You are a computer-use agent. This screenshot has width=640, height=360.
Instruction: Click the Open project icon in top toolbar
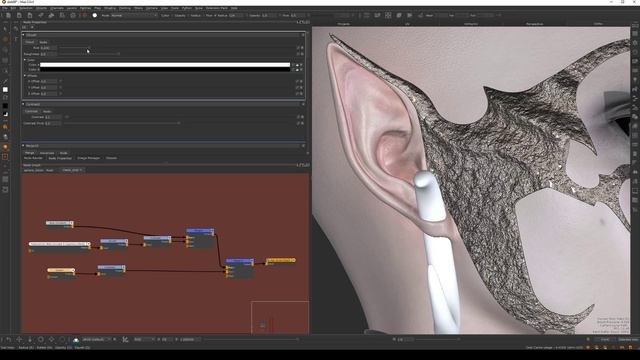pyautogui.click(x=19, y=16)
